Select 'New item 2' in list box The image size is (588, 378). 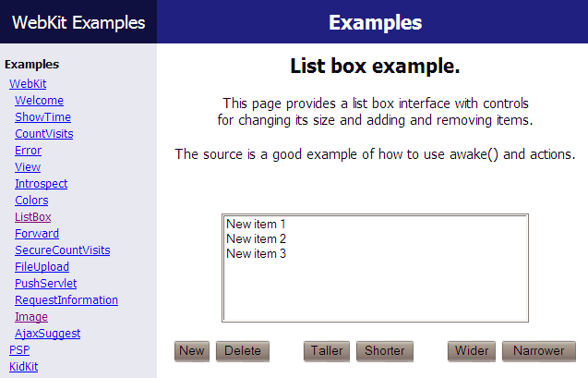(257, 239)
